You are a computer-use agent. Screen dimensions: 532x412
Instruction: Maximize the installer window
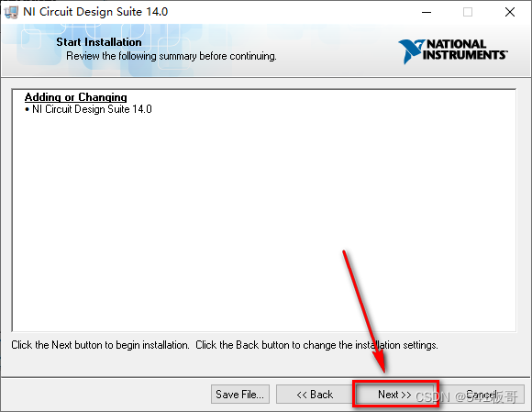click(468, 12)
